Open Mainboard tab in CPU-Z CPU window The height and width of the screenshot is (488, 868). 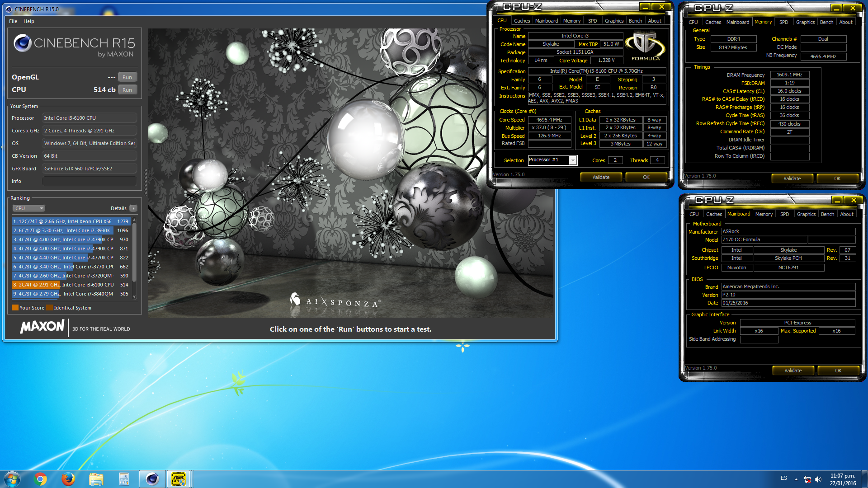pos(546,21)
